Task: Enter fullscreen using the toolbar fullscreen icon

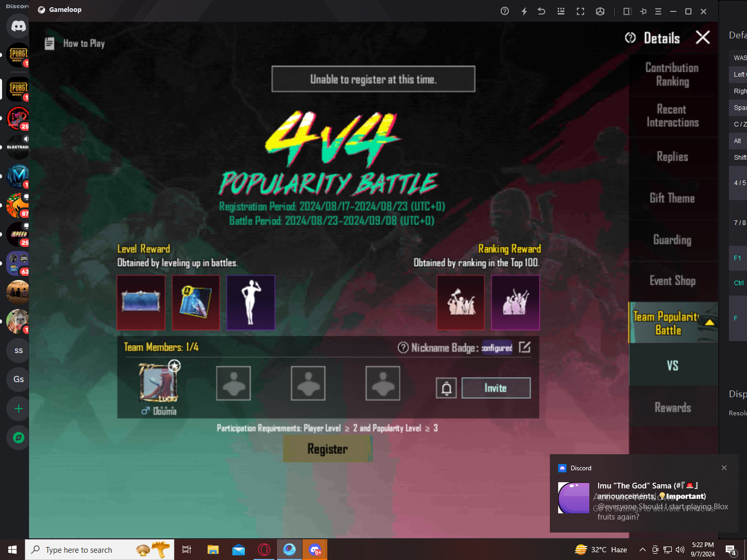Action: click(580, 11)
